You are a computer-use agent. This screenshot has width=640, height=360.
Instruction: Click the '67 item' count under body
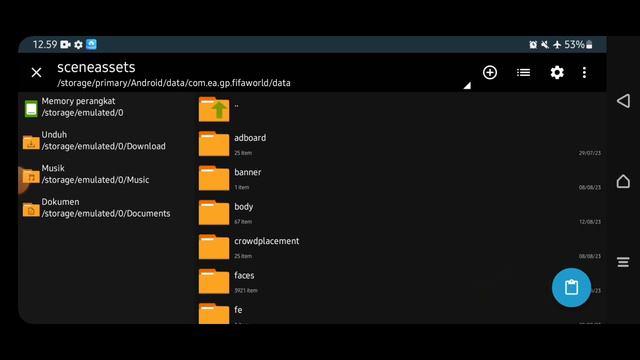pyautogui.click(x=243, y=222)
